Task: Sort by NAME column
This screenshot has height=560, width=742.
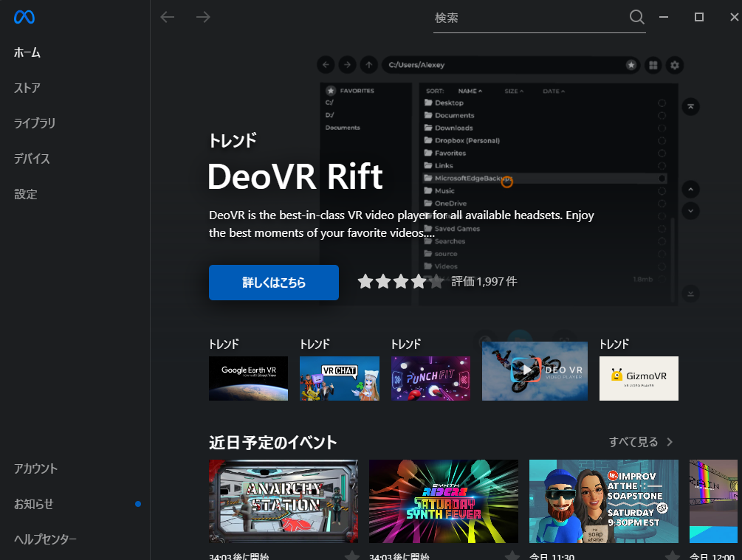Action: pyautogui.click(x=470, y=91)
